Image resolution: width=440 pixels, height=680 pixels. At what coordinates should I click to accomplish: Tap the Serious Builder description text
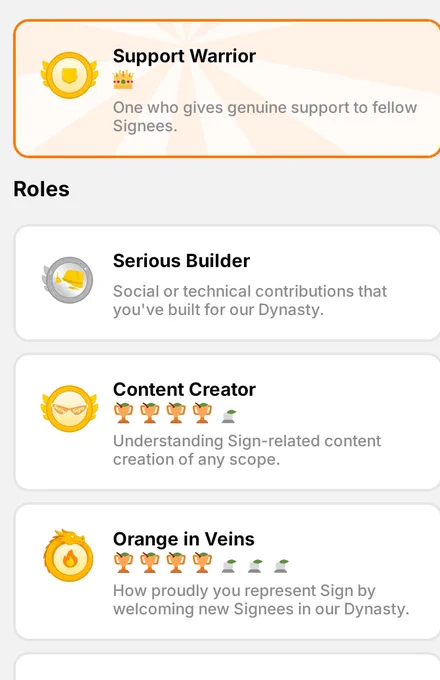tap(250, 300)
